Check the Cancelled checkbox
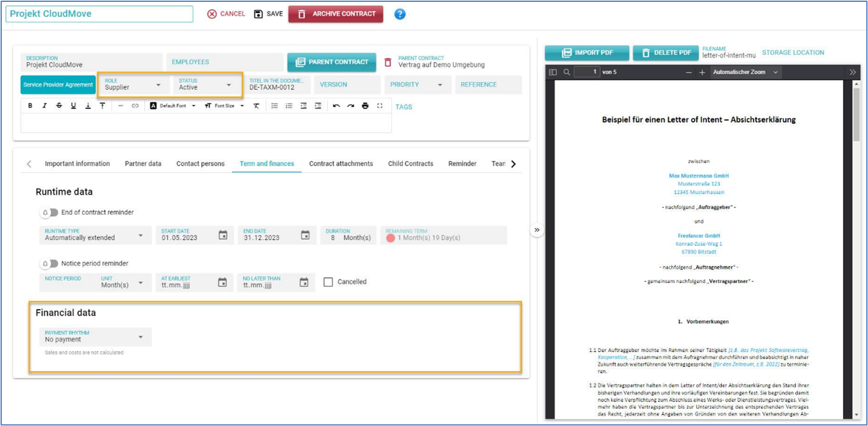Image resolution: width=868 pixels, height=426 pixels. [x=328, y=282]
